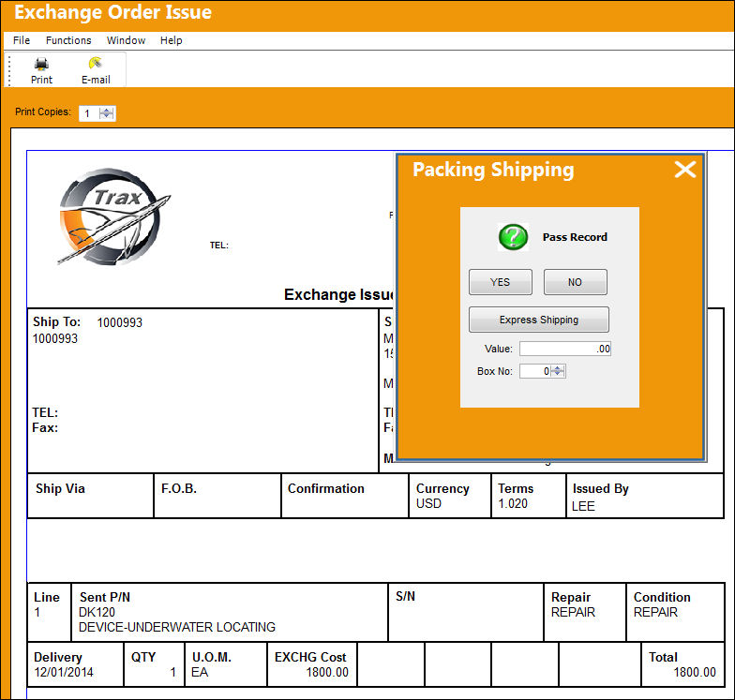Click the EXCHG Cost 1800.00 value
Viewport: 735px width, 700px height.
click(327, 673)
